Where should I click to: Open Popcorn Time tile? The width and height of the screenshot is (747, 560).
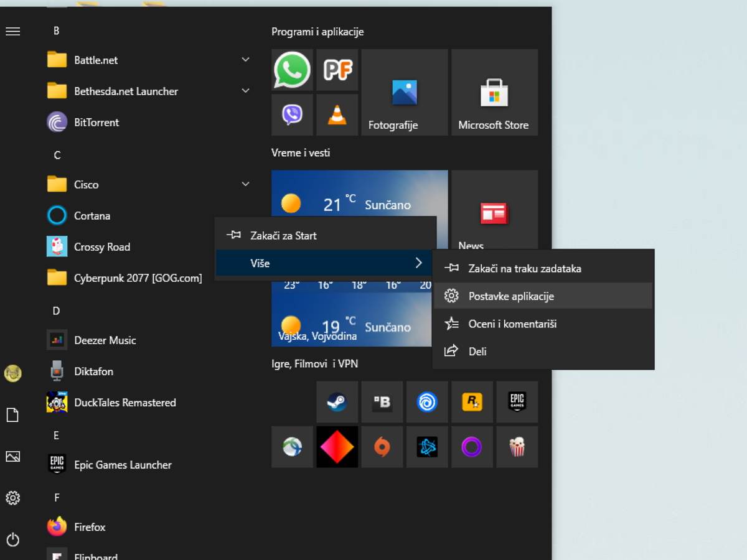[x=517, y=447]
